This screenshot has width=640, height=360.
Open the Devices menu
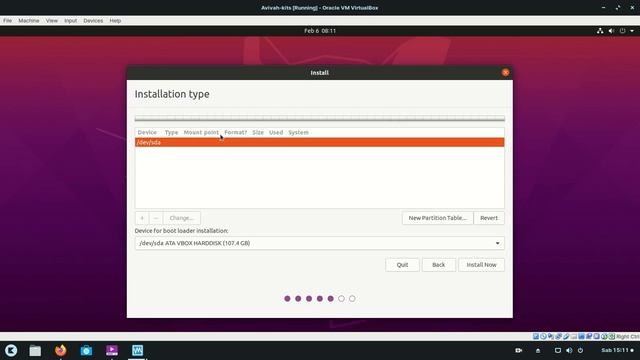tap(93, 20)
